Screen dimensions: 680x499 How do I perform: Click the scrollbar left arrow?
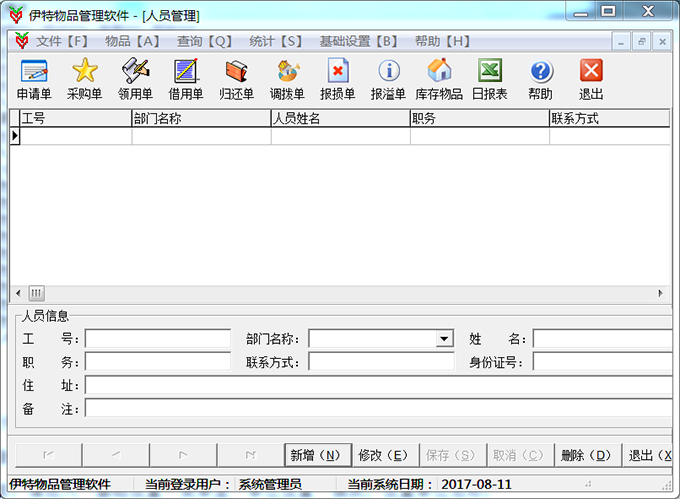click(18, 294)
